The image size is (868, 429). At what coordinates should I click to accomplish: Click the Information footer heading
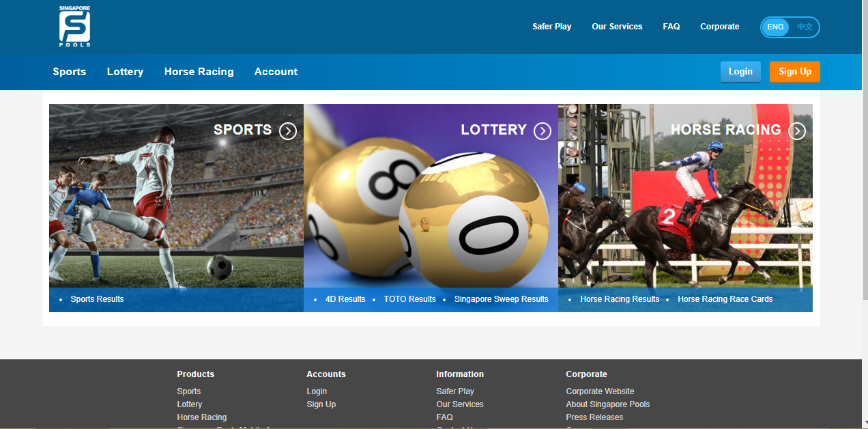[460, 374]
